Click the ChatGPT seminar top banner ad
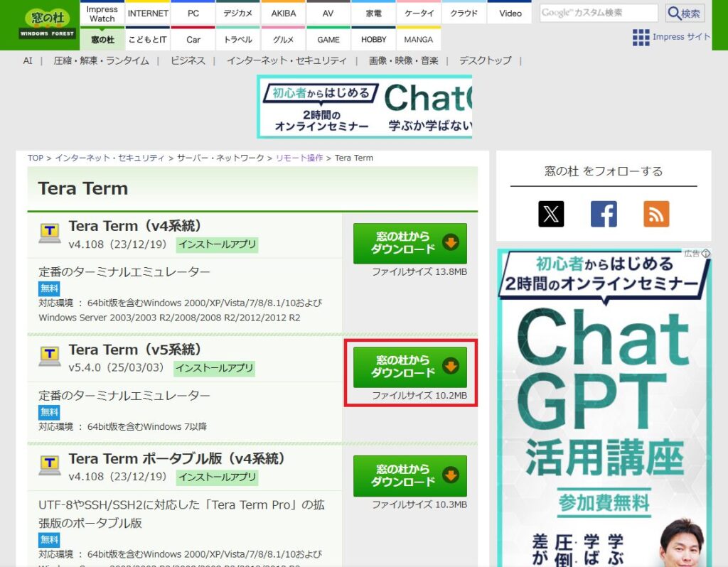This screenshot has width=728, height=567. click(365, 107)
